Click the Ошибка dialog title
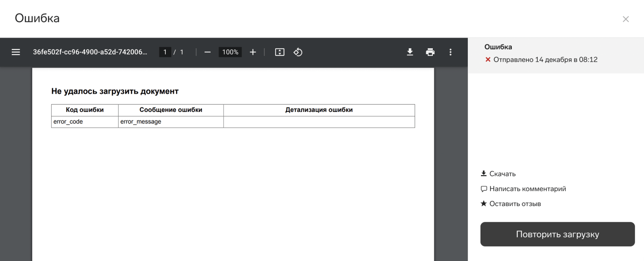This screenshot has width=644, height=261. tap(37, 19)
